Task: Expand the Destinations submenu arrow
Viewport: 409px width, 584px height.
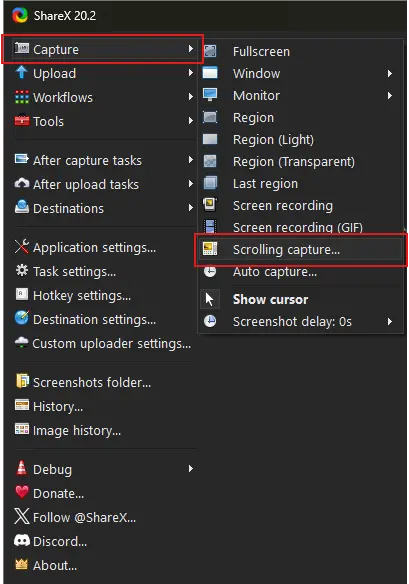Action: (191, 207)
